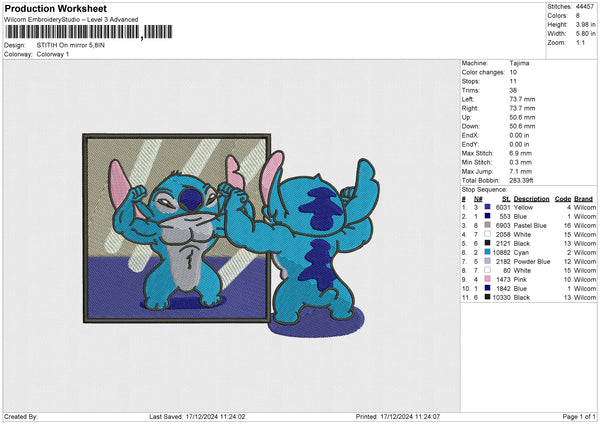Click stitch count 10330 in row 11
This screenshot has height=424, width=600.
pos(502,298)
